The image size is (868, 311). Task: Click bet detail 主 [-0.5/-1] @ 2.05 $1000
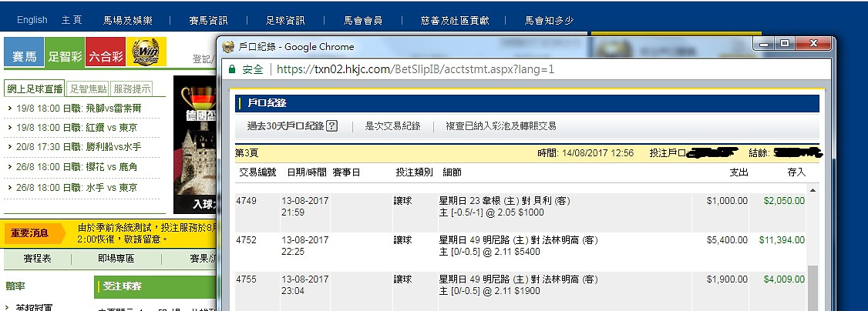click(x=492, y=212)
